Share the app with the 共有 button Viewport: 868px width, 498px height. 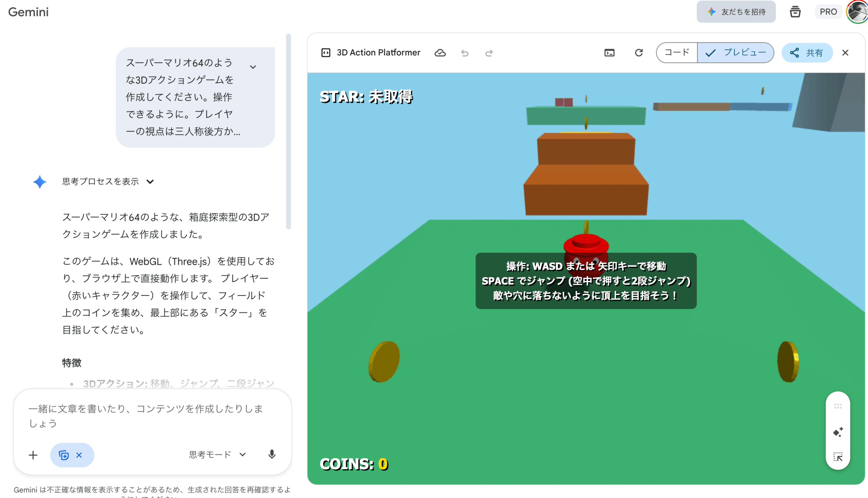coord(807,52)
